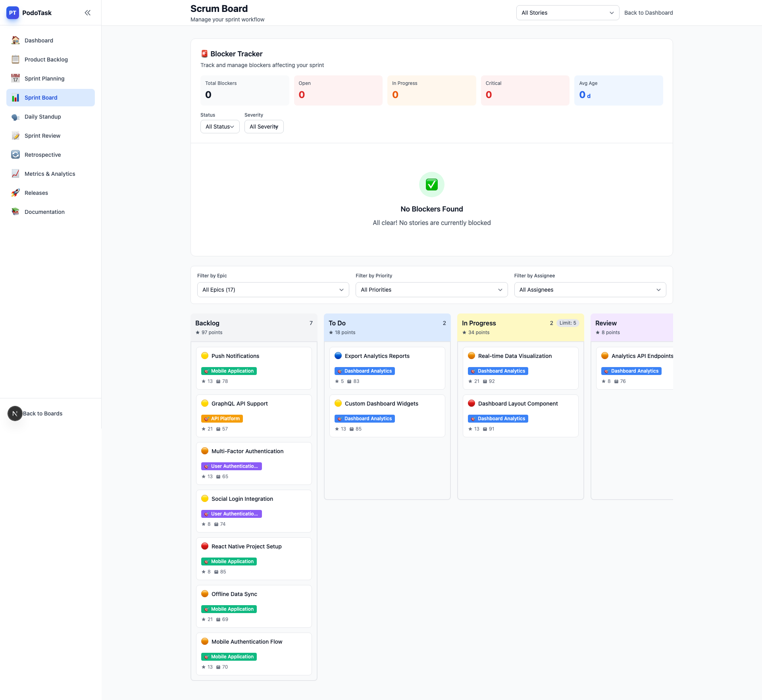Viewport: 762px width, 700px height.
Task: Open the All Severity dropdown
Action: click(264, 127)
